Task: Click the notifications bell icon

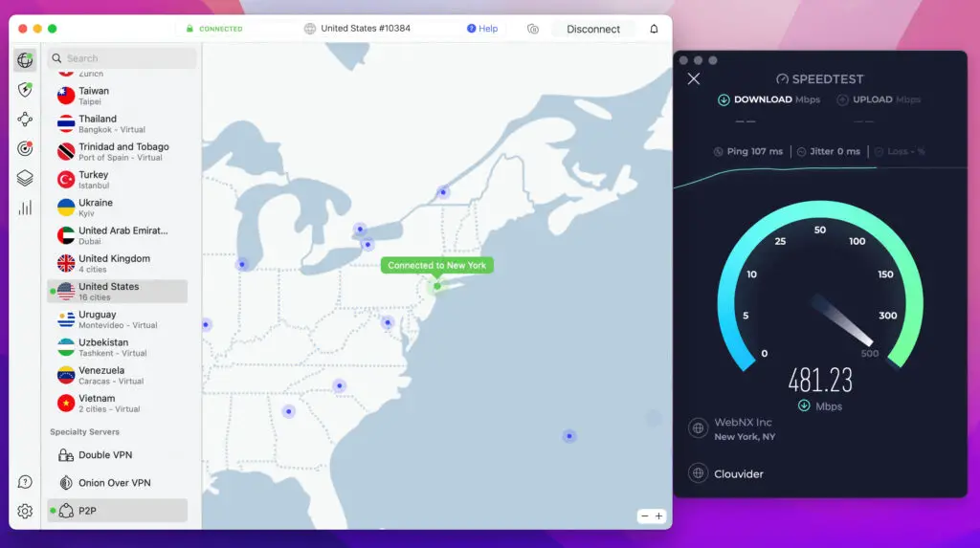Action: point(654,29)
